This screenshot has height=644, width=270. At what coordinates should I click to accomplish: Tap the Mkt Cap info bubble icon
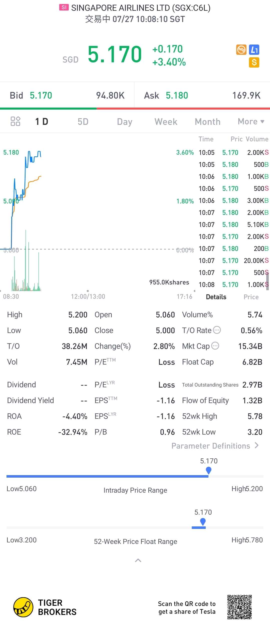click(215, 346)
